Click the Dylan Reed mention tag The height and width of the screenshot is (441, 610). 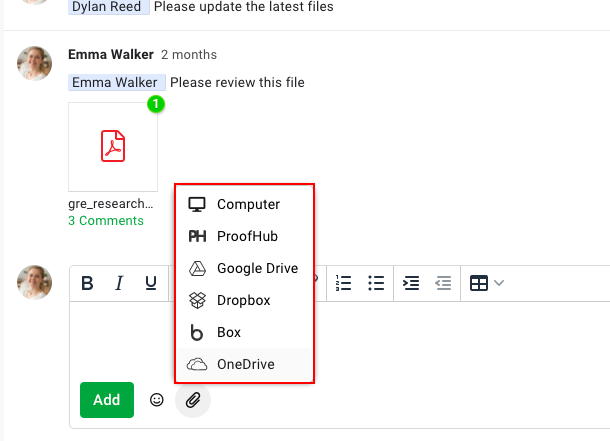point(109,7)
